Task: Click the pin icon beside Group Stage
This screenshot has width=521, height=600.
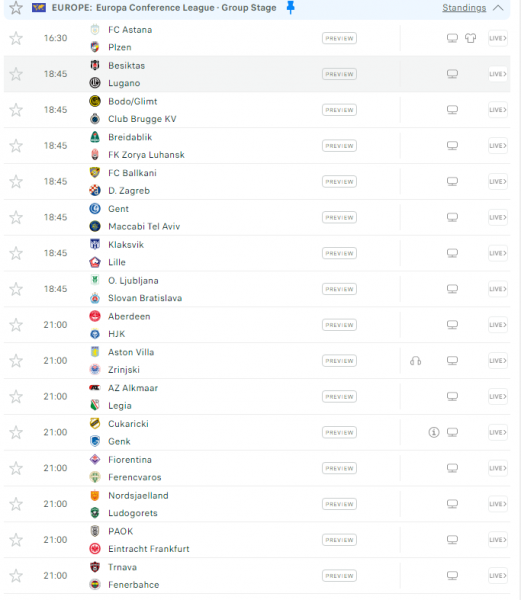Action: tap(290, 7)
